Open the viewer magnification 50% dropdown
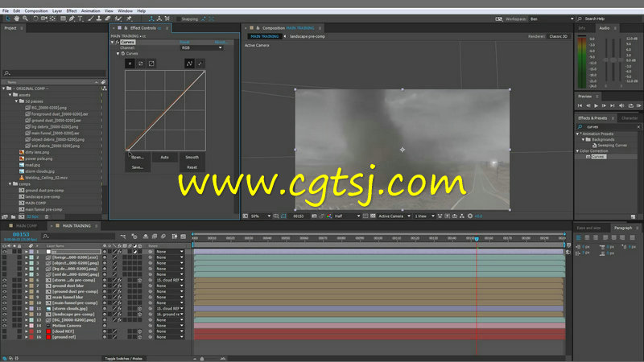The image size is (644, 362). coord(261,216)
